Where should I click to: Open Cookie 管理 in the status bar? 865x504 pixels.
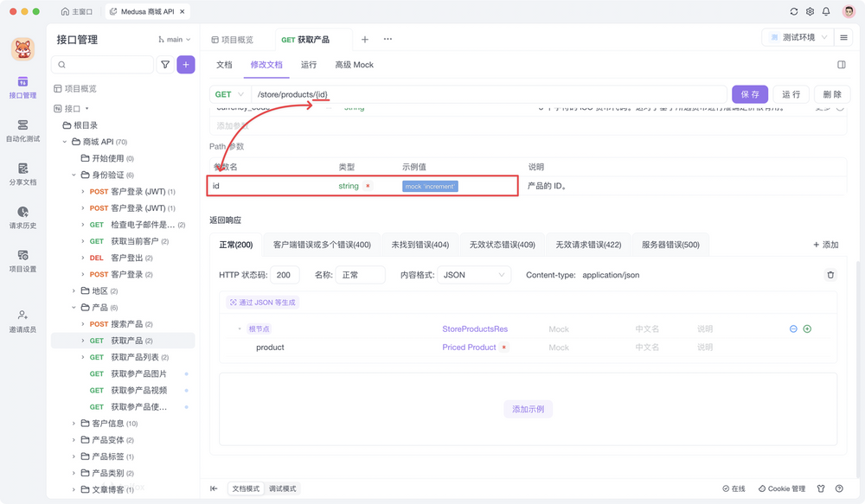click(781, 488)
